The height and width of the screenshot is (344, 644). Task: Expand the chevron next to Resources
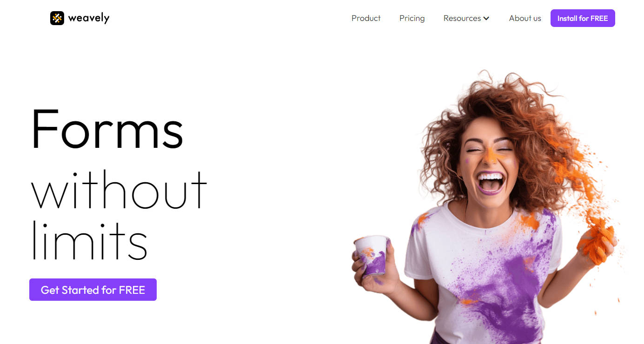pyautogui.click(x=486, y=19)
